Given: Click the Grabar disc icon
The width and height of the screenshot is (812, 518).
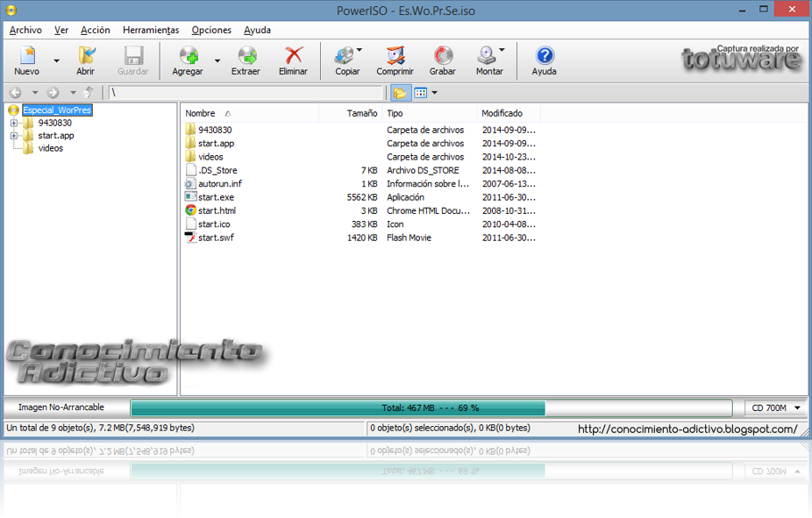Looking at the screenshot, I should point(443,55).
